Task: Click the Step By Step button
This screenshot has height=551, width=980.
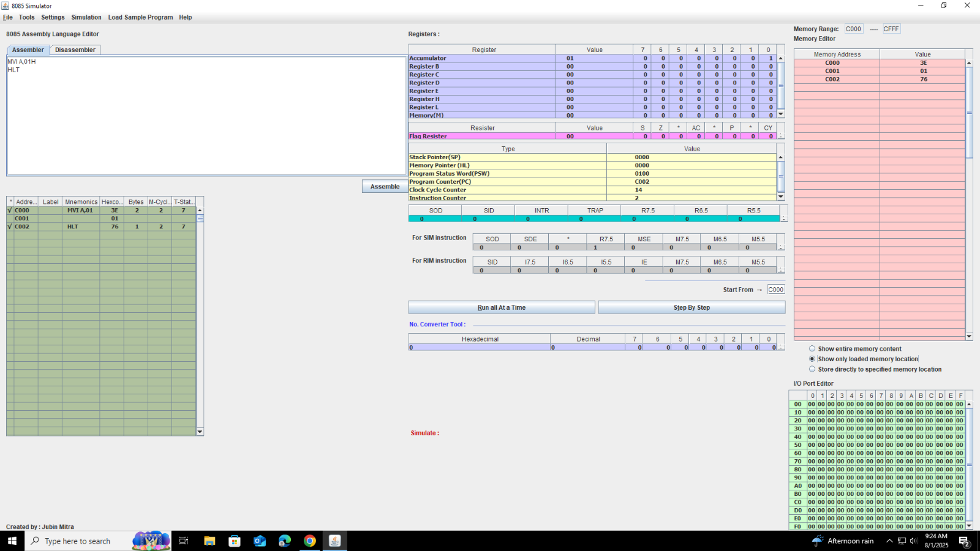Action: (692, 307)
